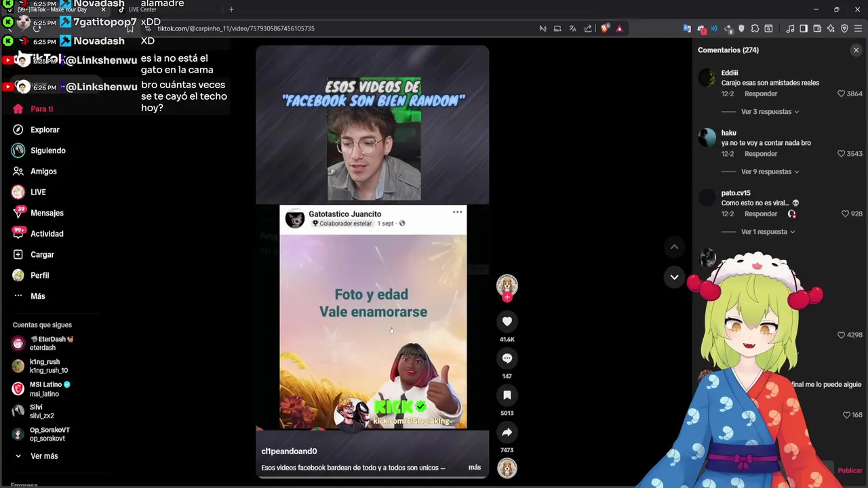
Task: Go to the previous video arrow
Action: 674,247
